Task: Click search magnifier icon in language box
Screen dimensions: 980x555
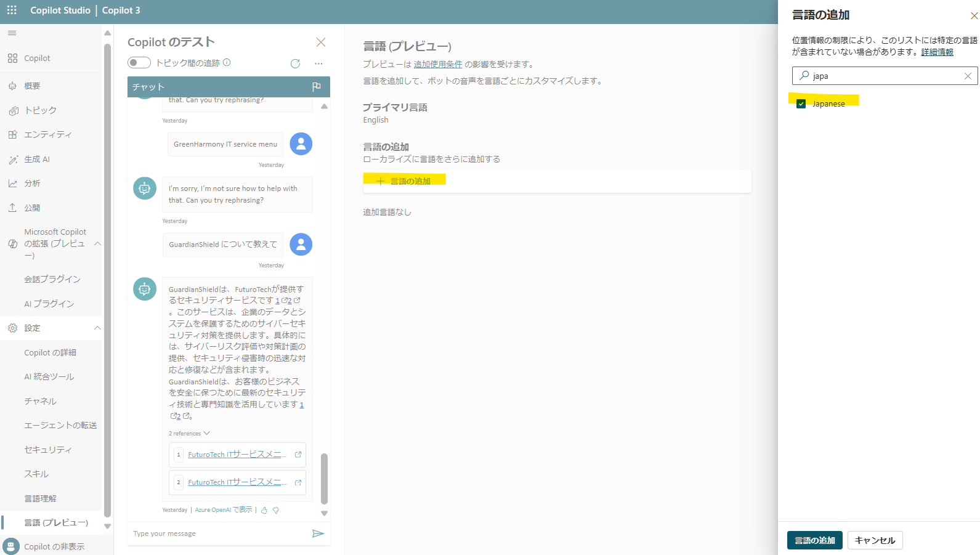Action: point(804,75)
